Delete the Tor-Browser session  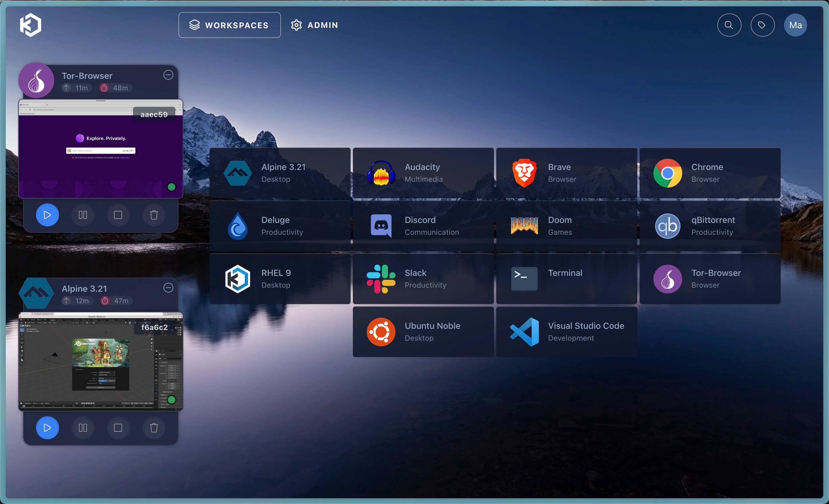154,215
